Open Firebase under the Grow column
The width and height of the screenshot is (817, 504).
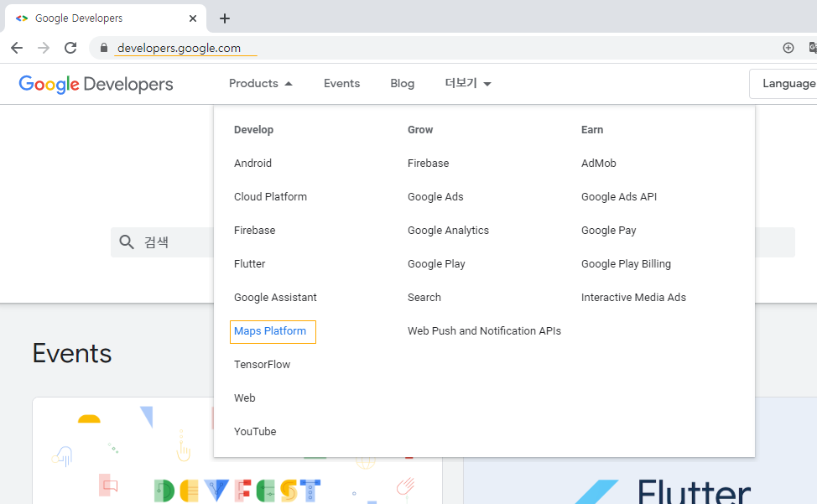(x=429, y=163)
